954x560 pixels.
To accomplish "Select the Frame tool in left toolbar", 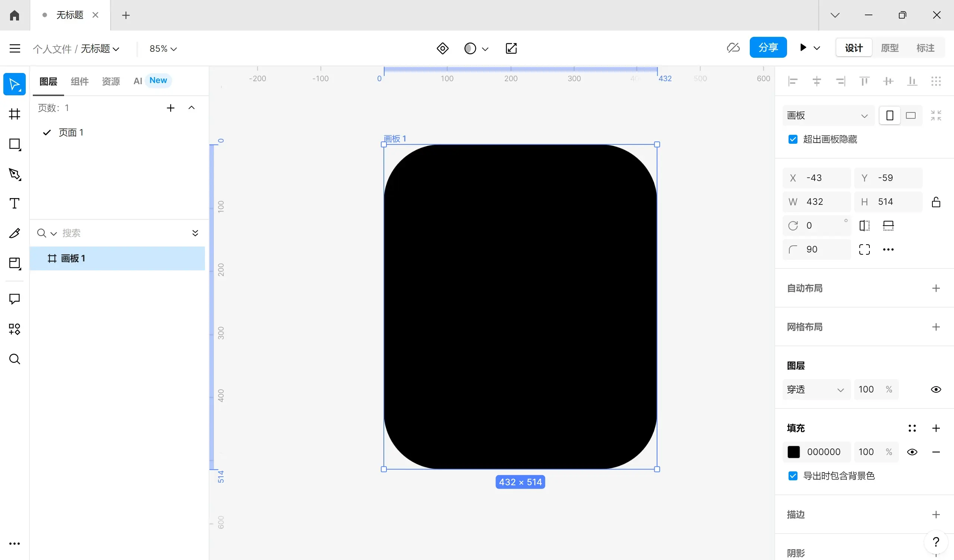I will (15, 114).
